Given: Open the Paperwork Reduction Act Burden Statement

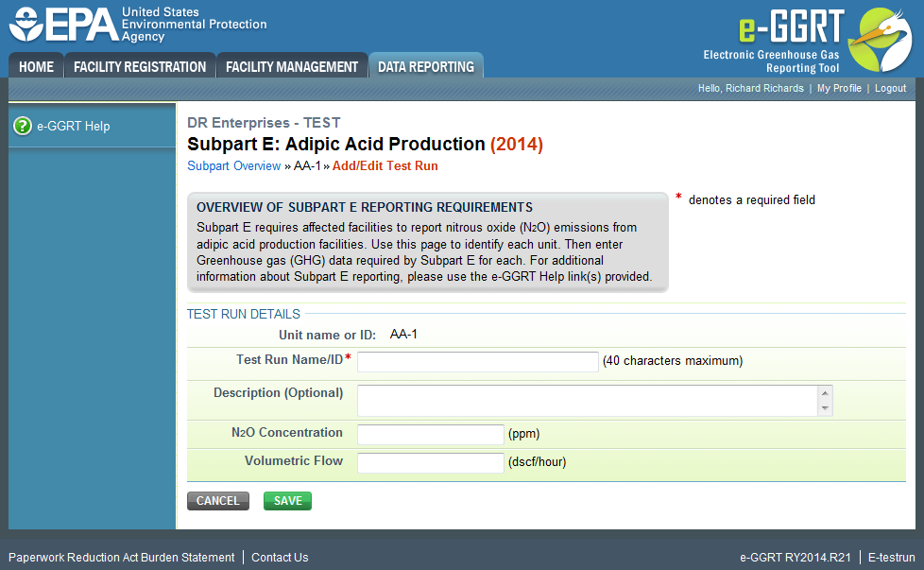Looking at the screenshot, I should click(x=121, y=558).
